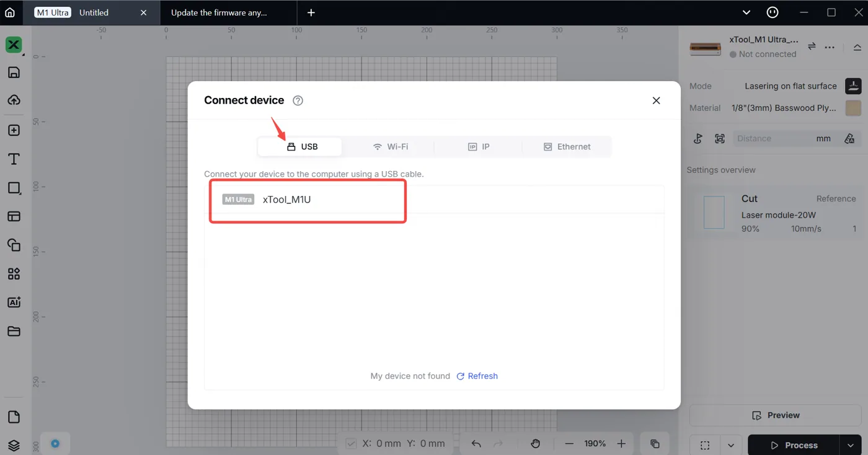
Task: Zoom out with the minus icon
Action: (x=569, y=444)
